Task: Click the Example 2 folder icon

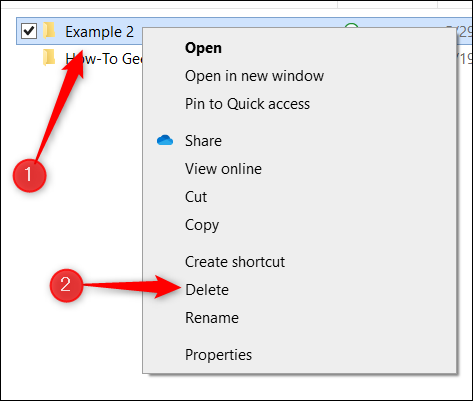Action: point(49,31)
